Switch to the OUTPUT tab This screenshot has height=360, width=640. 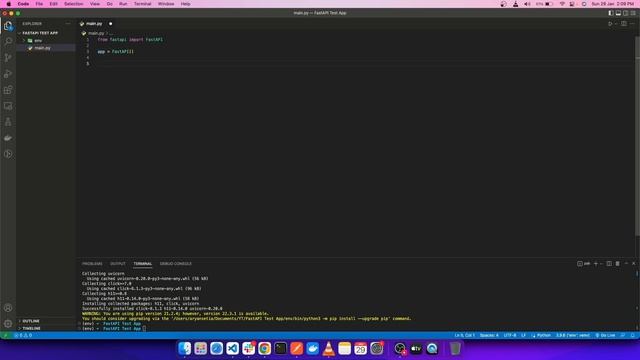[118, 264]
